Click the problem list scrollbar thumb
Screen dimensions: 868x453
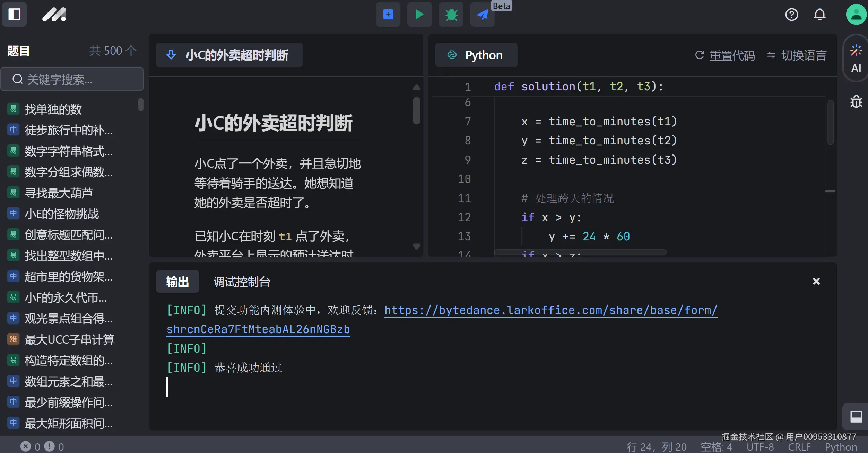click(x=141, y=105)
